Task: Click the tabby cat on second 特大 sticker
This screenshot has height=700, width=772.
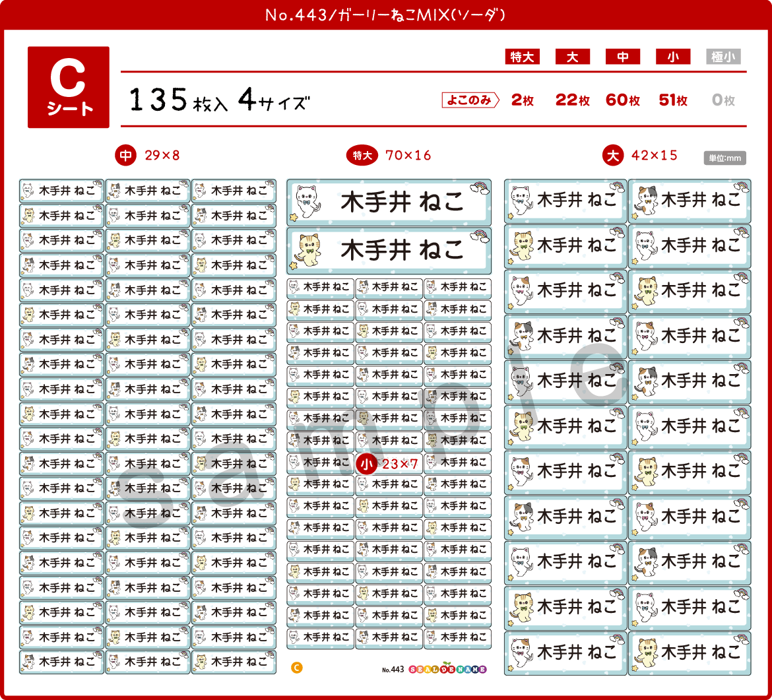Action: coord(307,251)
